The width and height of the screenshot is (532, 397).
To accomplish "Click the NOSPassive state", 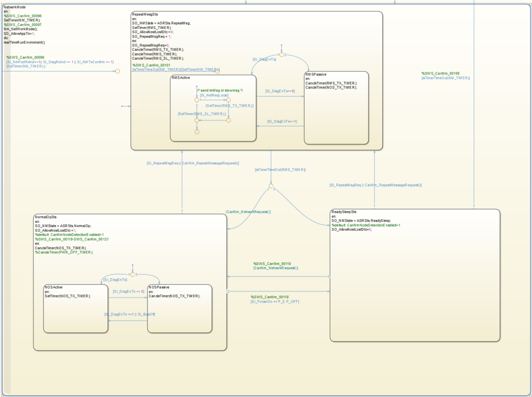I will (x=179, y=308).
